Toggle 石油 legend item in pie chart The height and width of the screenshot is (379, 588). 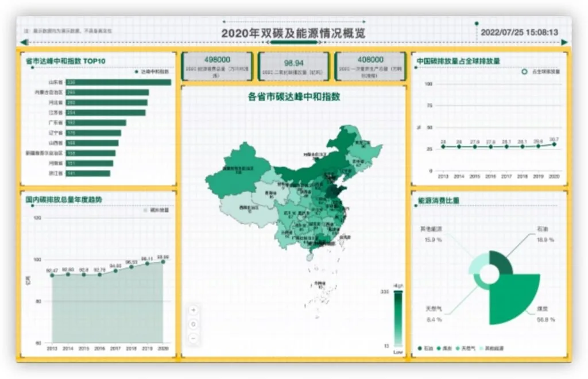pyautogui.click(x=425, y=348)
